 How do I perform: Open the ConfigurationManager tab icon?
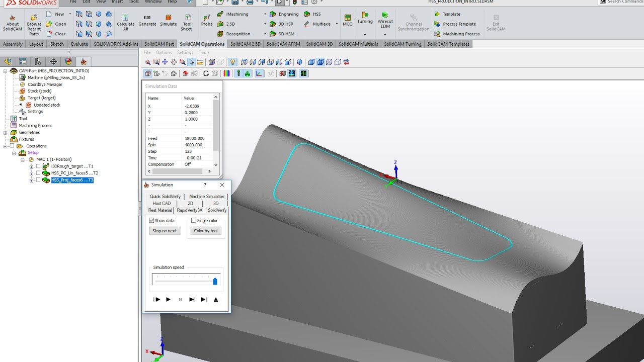38,61
